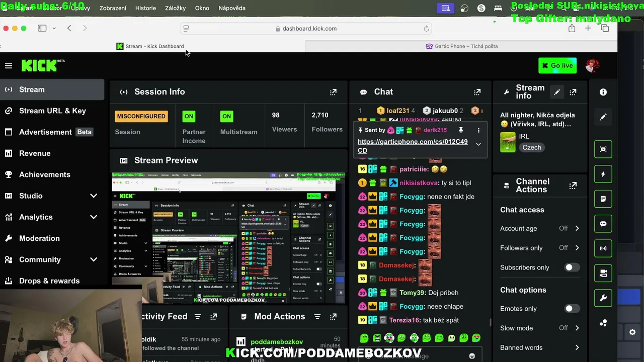This screenshot has height=362, width=644.
Task: Click the Safari address bar
Action: (307, 29)
